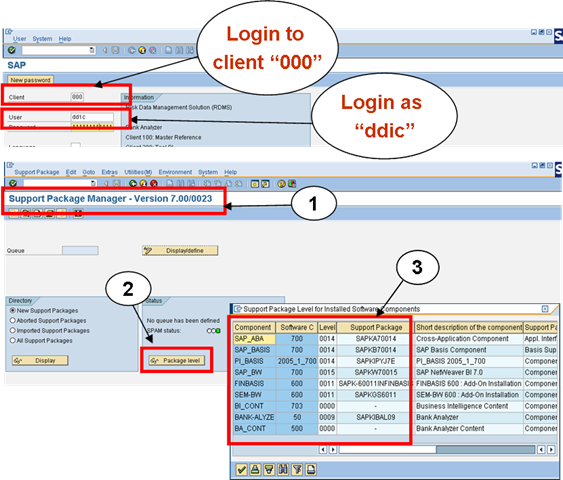Click the yellow help question mark icon

pyautogui.click(x=282, y=184)
